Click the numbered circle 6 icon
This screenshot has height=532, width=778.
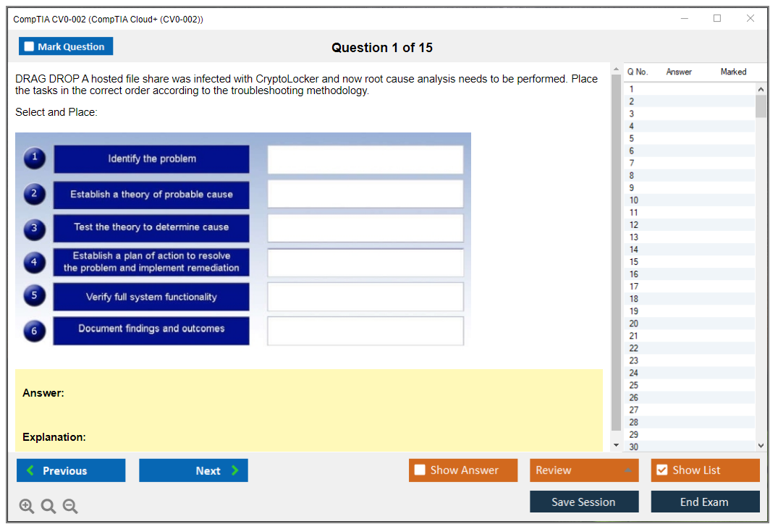34,331
